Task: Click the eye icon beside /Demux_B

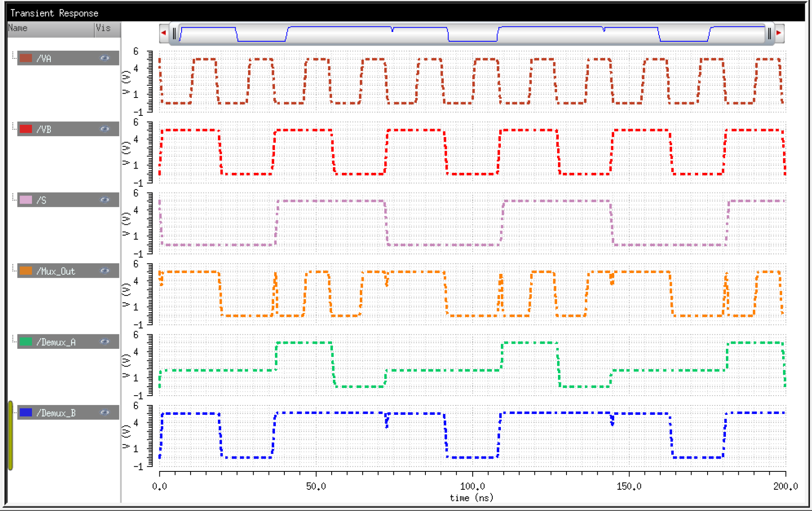Action: click(x=104, y=413)
